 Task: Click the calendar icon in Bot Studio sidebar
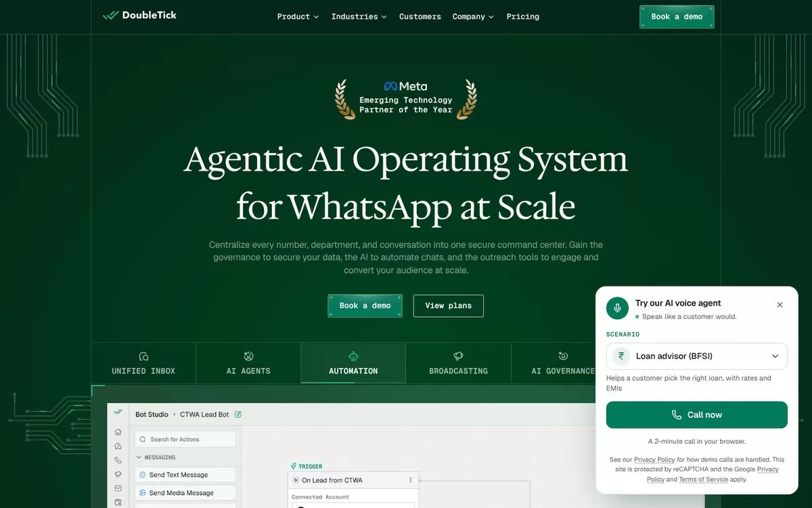pos(118,503)
